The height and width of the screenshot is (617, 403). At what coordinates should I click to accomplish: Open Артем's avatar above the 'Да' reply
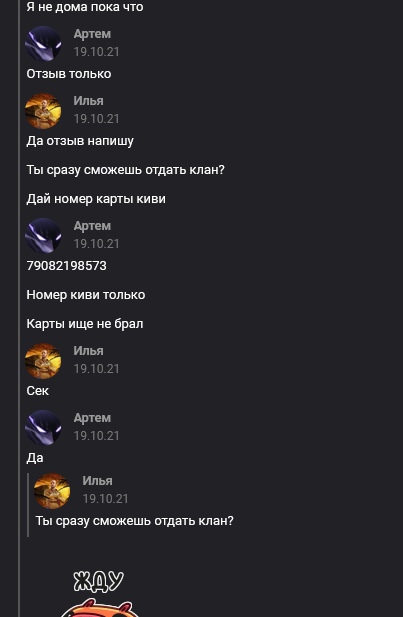point(43,427)
